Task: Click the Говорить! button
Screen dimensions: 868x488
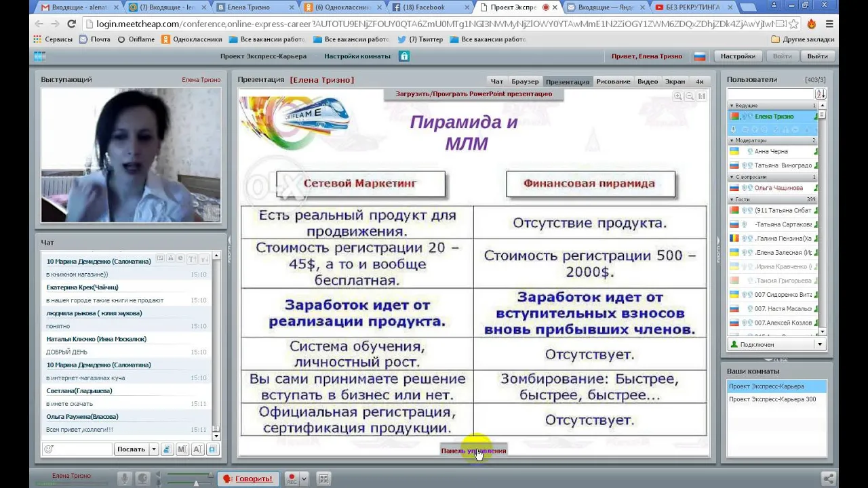Action: 248,479
